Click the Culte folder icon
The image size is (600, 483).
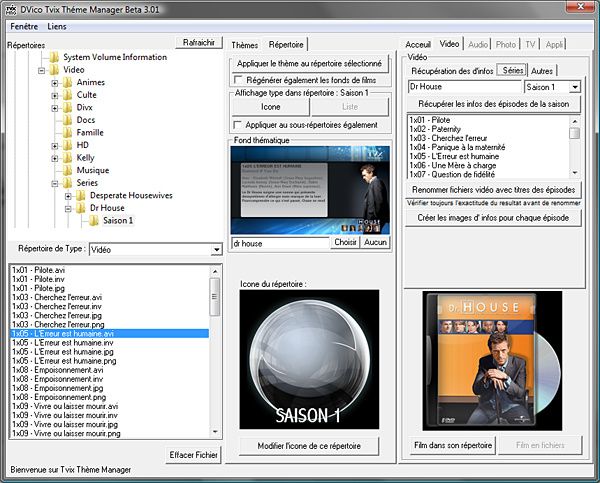pyautogui.click(x=67, y=95)
